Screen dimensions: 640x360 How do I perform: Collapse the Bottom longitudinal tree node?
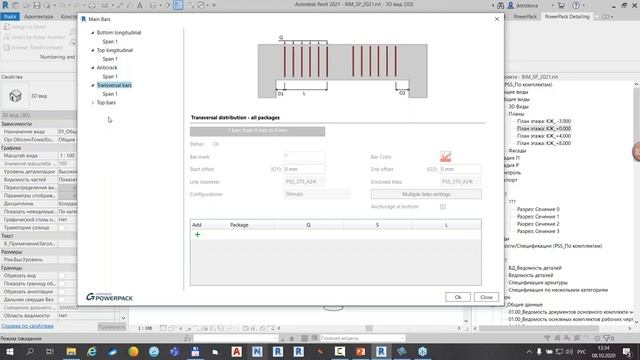click(x=93, y=33)
